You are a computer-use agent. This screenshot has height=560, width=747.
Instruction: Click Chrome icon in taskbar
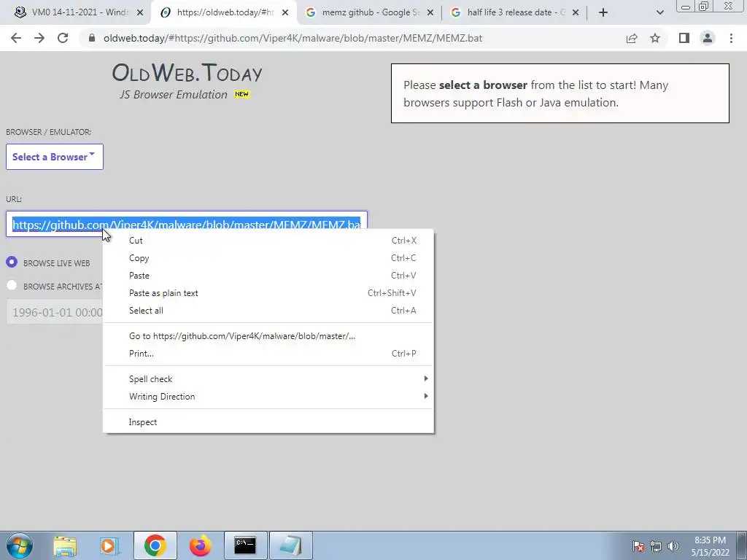pyautogui.click(x=155, y=545)
